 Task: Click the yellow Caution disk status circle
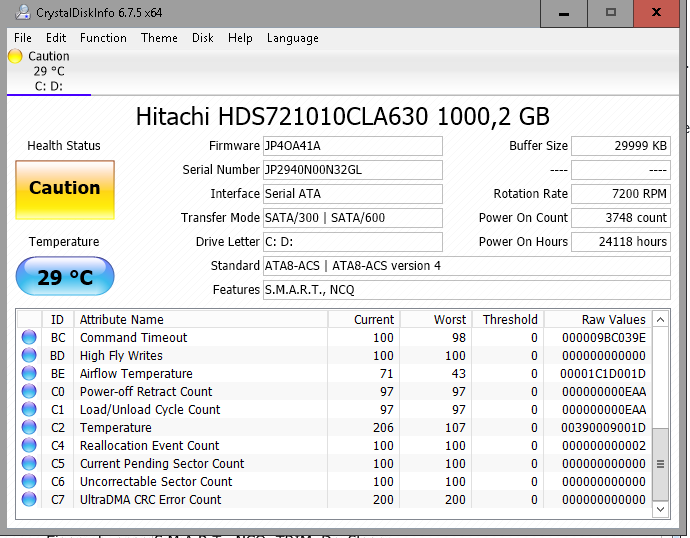15,56
